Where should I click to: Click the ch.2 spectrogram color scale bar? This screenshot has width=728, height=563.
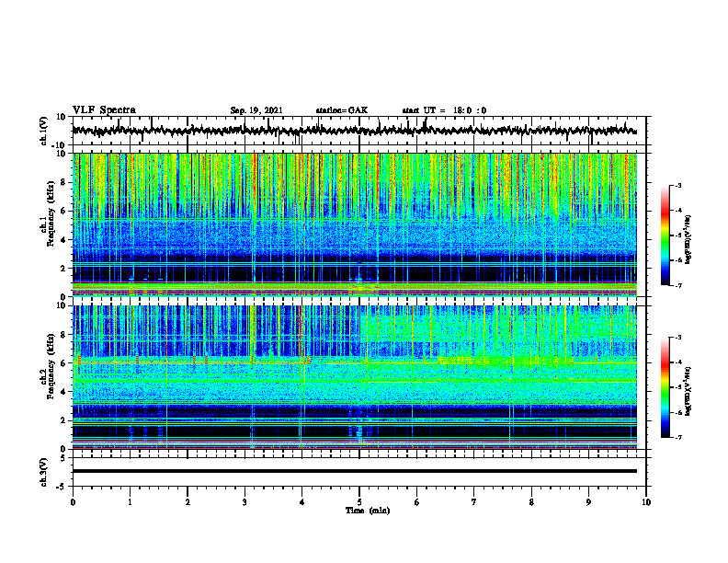(665, 387)
